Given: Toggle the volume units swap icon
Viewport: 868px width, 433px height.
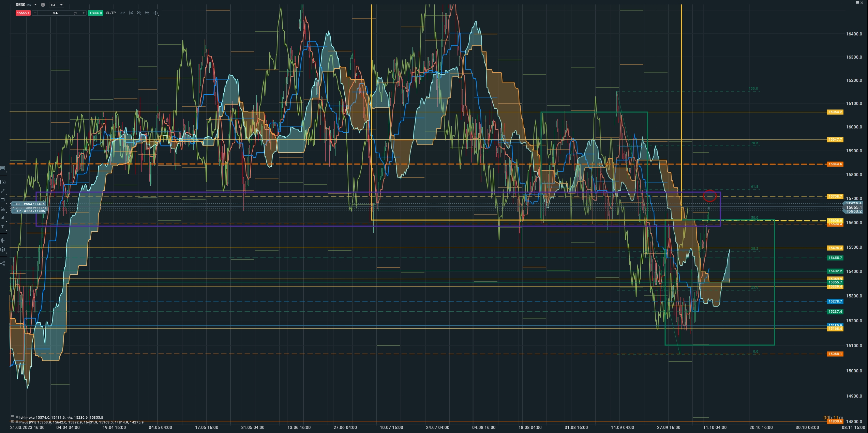Looking at the screenshot, I should click(x=75, y=13).
